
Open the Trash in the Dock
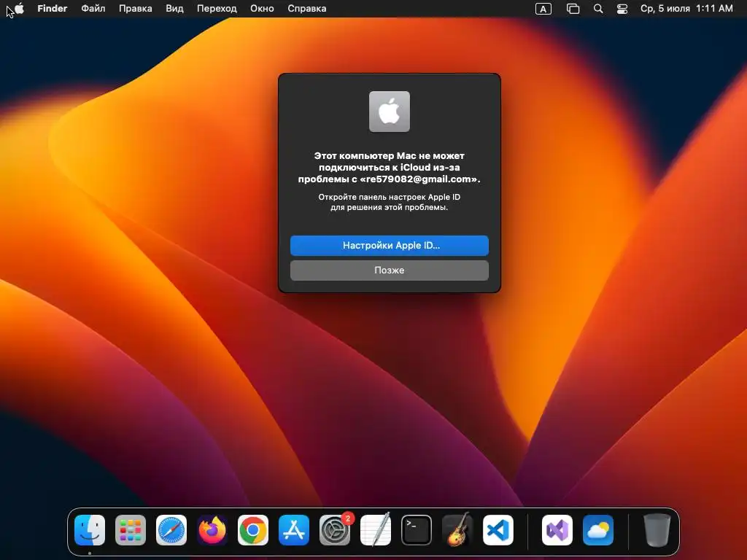(x=657, y=530)
